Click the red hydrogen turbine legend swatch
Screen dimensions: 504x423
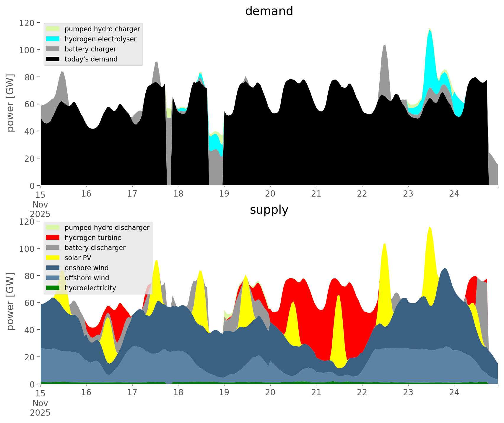coord(53,238)
